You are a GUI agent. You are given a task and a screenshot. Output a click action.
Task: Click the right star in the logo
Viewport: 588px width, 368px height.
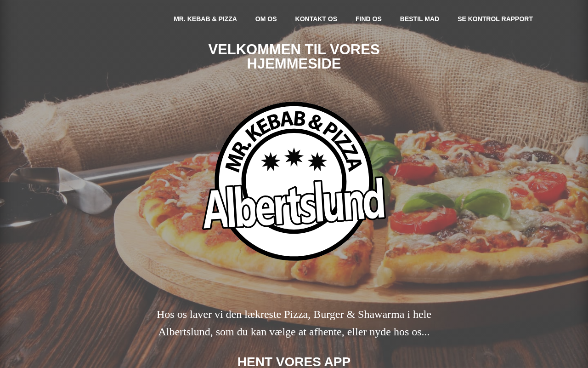click(317, 162)
